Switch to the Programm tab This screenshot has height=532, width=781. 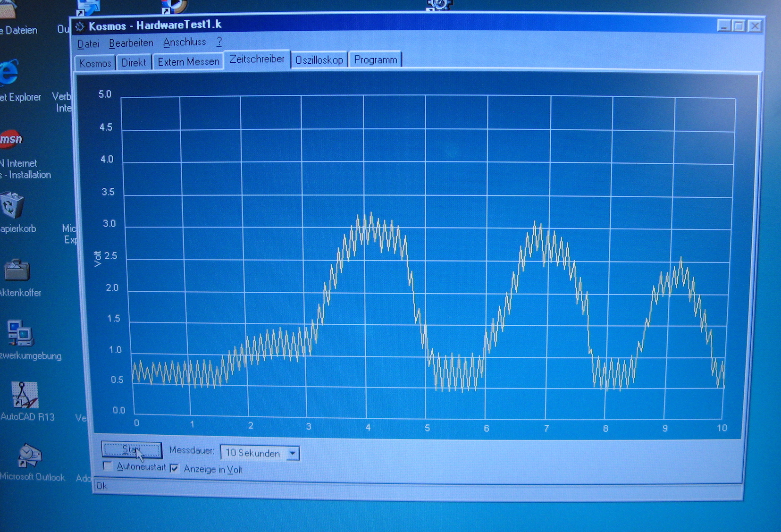(376, 59)
